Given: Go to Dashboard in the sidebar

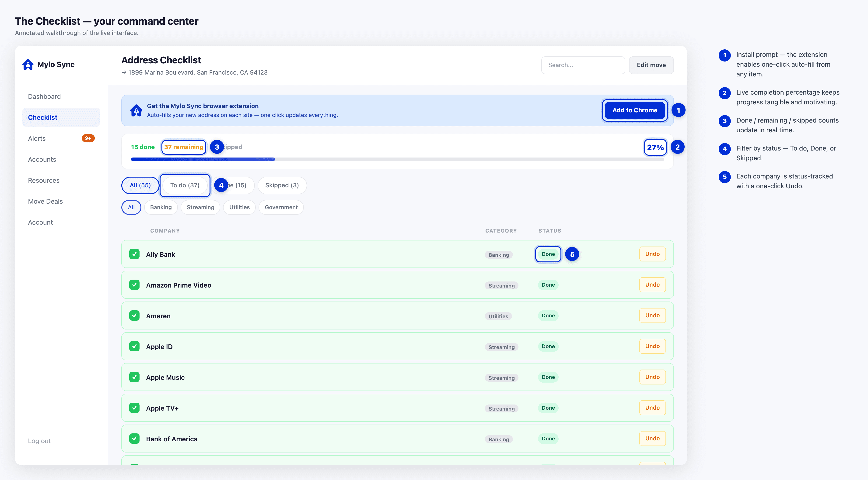Looking at the screenshot, I should [x=45, y=97].
